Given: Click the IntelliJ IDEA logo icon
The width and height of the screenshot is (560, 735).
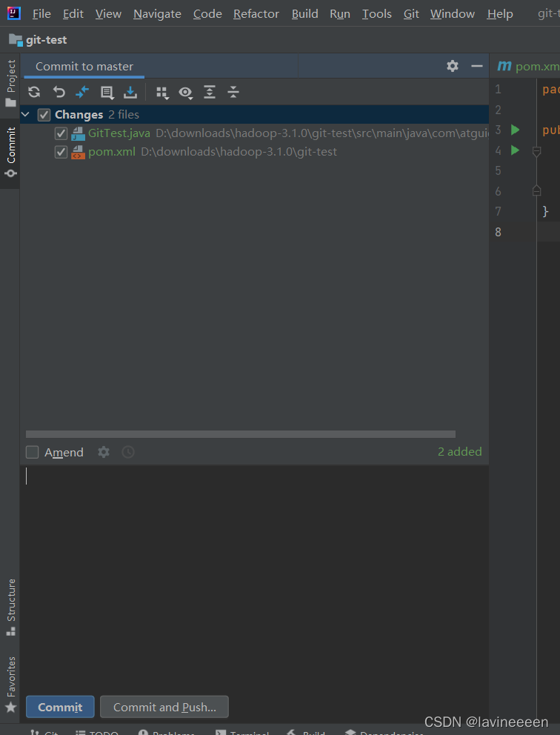Looking at the screenshot, I should pyautogui.click(x=14, y=13).
